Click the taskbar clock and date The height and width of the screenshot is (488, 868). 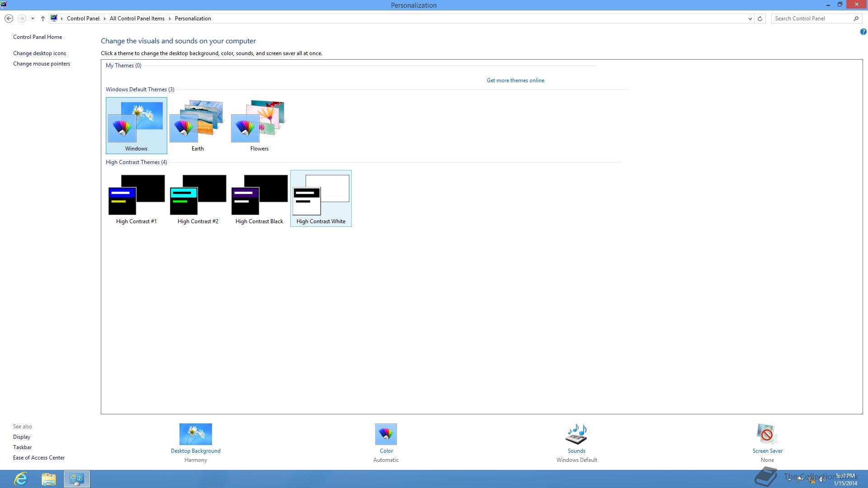click(845, 479)
